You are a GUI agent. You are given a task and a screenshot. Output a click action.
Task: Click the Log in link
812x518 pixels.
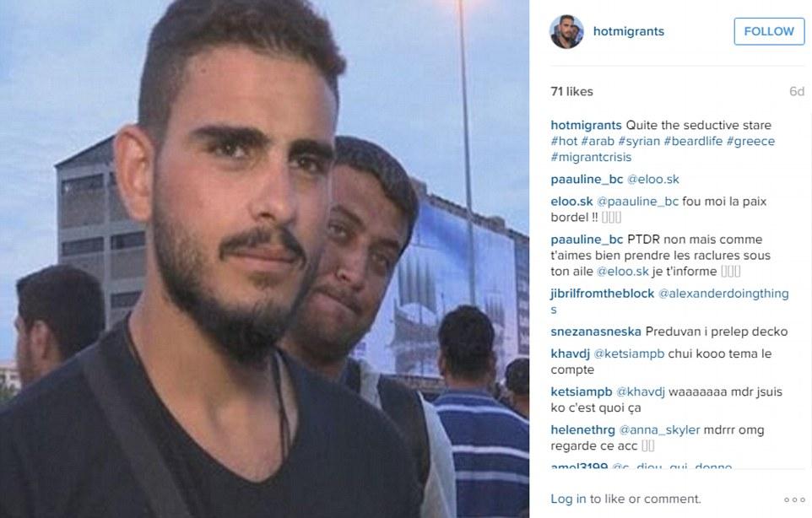point(568,499)
